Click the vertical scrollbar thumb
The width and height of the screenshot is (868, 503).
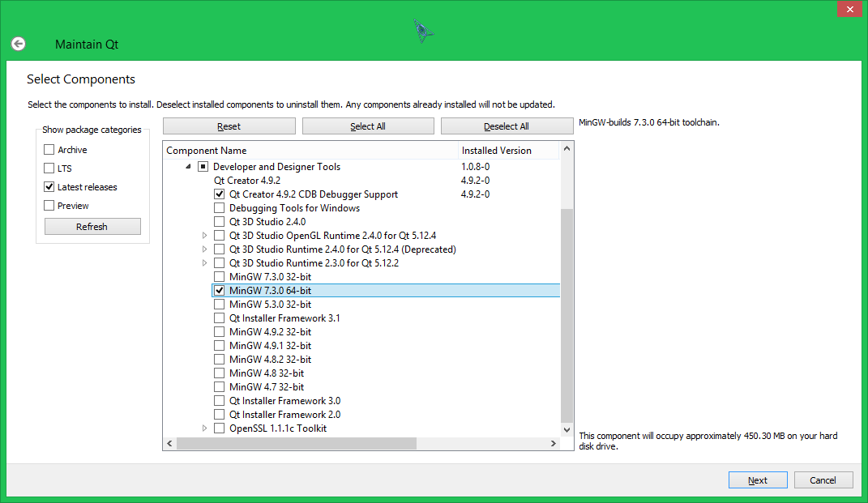point(567,315)
